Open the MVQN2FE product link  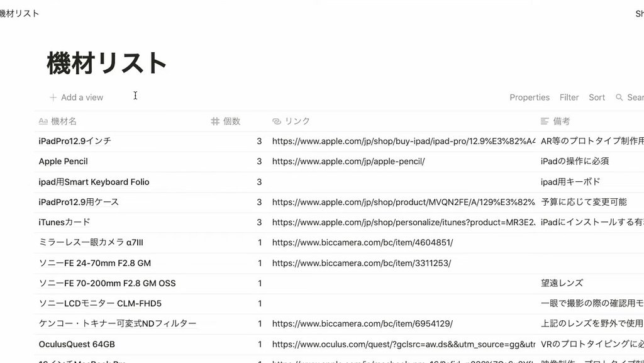(x=404, y=202)
